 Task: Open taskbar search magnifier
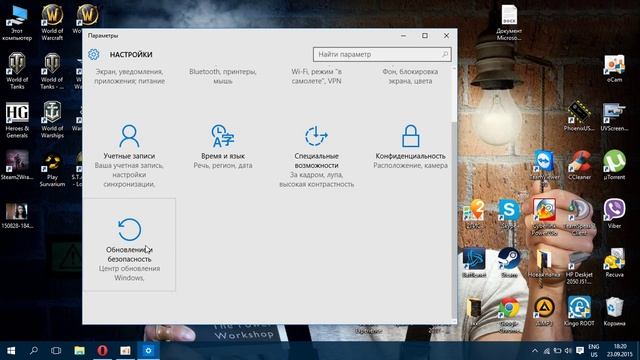34,351
